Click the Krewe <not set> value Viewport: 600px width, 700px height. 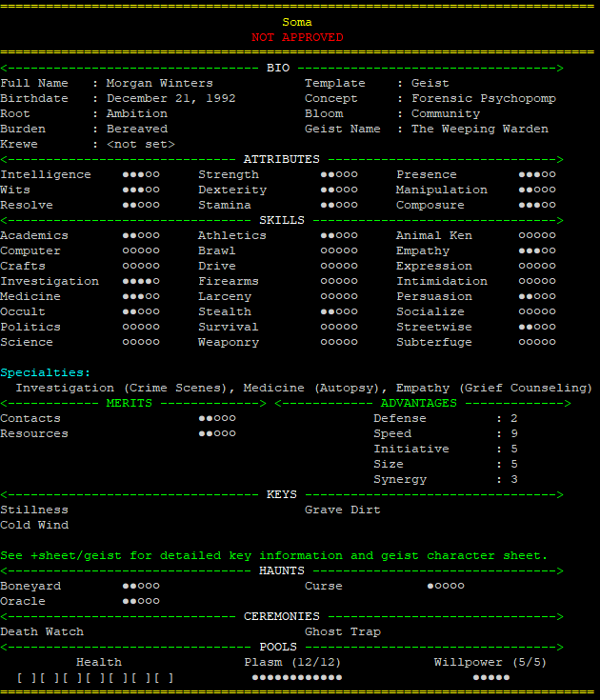141,144
